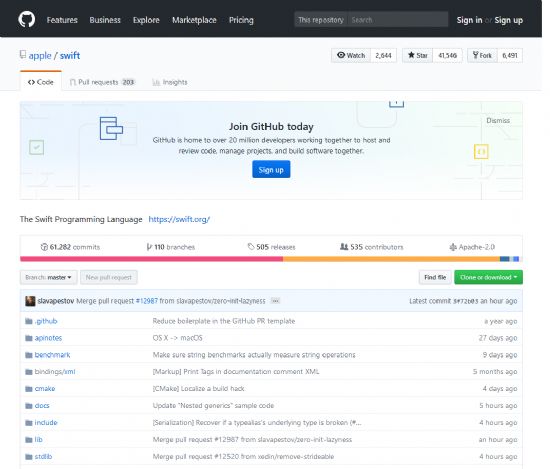Open the apinotes folder
550x469 pixels.
(48, 338)
